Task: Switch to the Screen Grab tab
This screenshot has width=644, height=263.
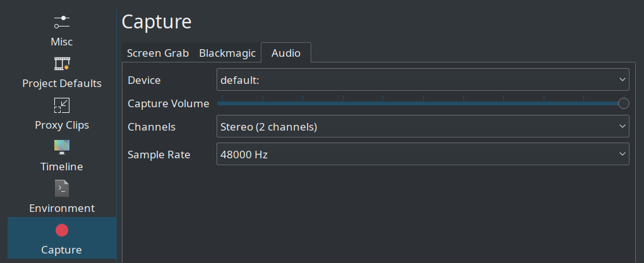Action: click(158, 53)
